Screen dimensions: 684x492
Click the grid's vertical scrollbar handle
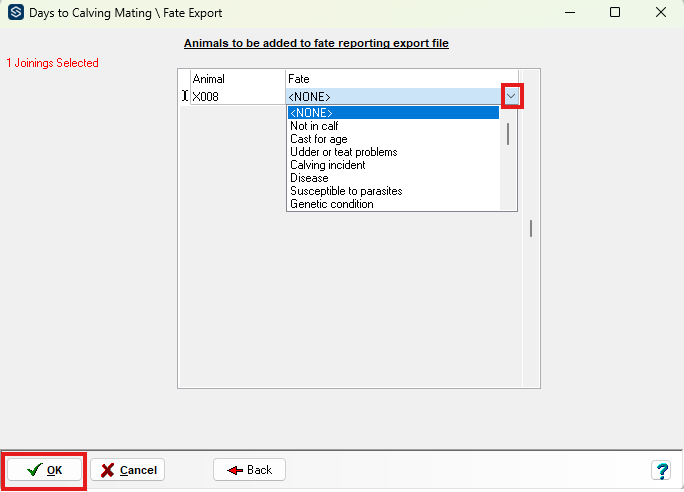tap(531, 228)
